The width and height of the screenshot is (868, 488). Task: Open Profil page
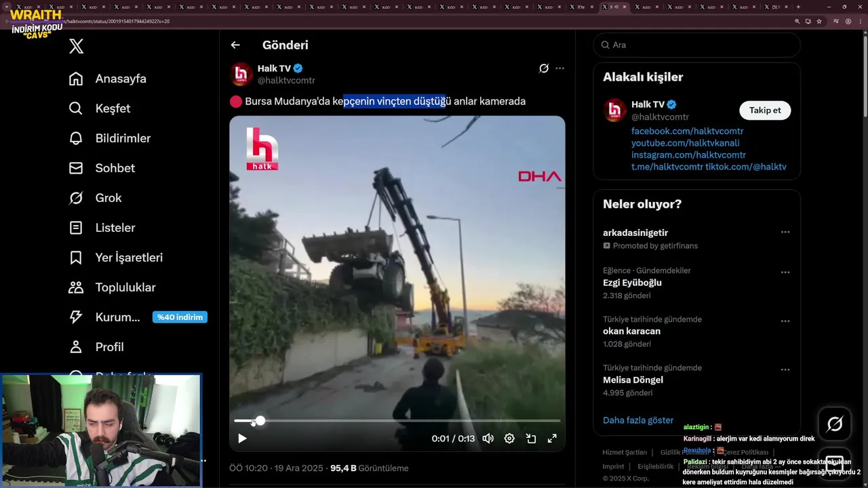[x=96, y=347]
